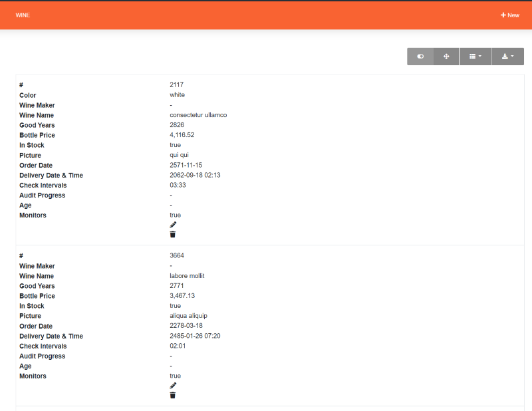Image resolution: width=532 pixels, height=411 pixels.
Task: Click picture value qui qui
Action: 179,155
